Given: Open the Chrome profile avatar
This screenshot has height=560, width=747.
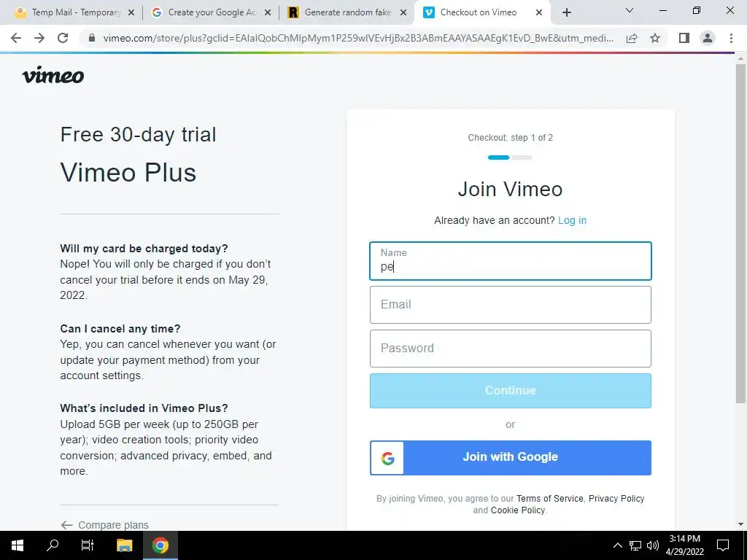Looking at the screenshot, I should (708, 38).
